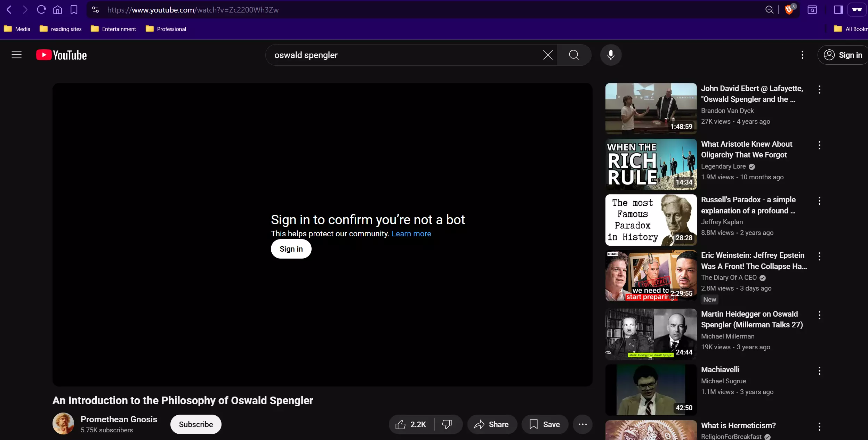Click Brandon Van Dyck channel name
Screen dimensions: 868x440
[x=727, y=111]
